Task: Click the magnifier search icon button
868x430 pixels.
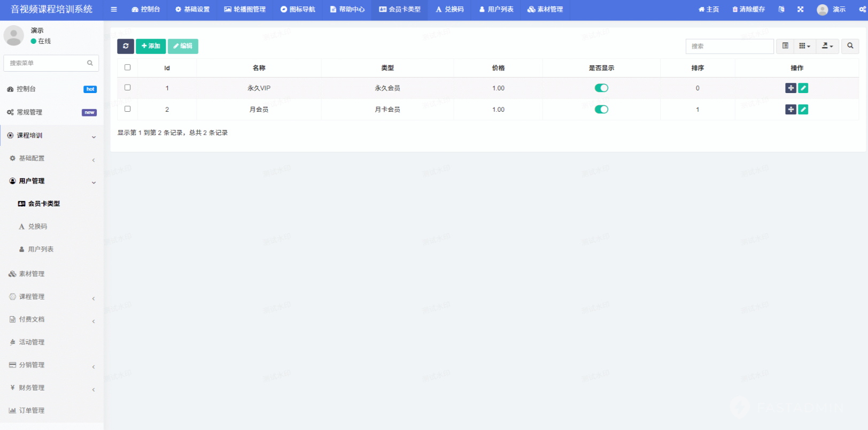Action: coord(850,46)
